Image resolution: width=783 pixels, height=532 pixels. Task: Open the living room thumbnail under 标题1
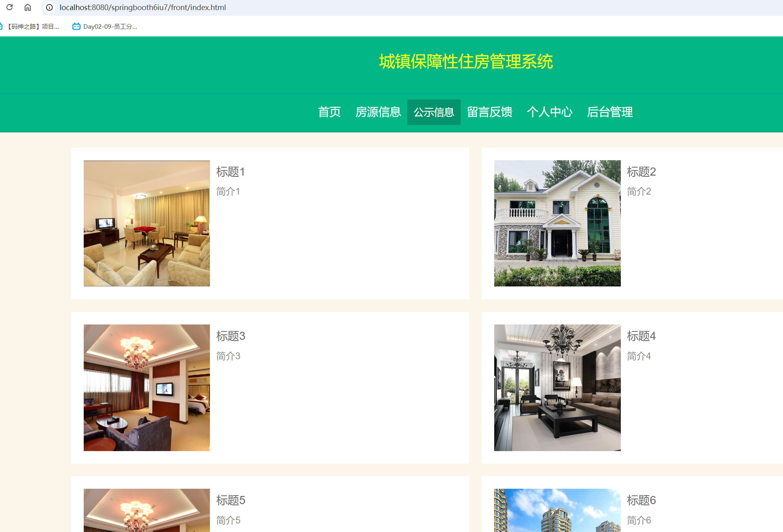coord(146,223)
